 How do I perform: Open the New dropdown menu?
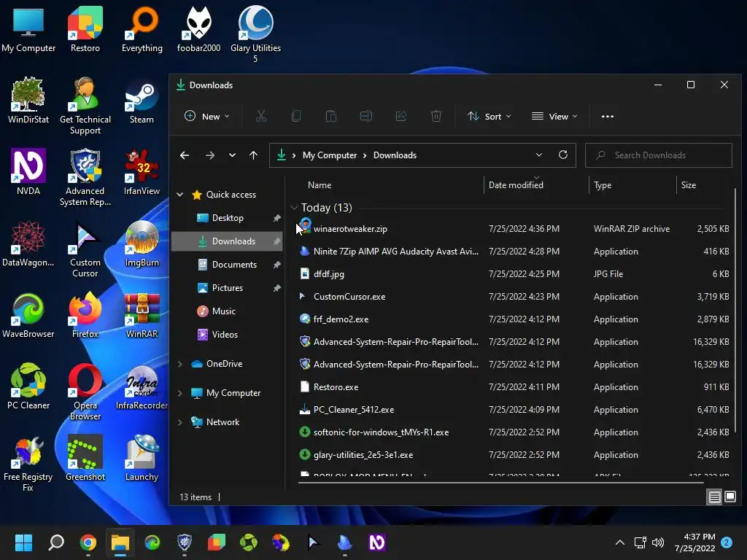(x=206, y=116)
